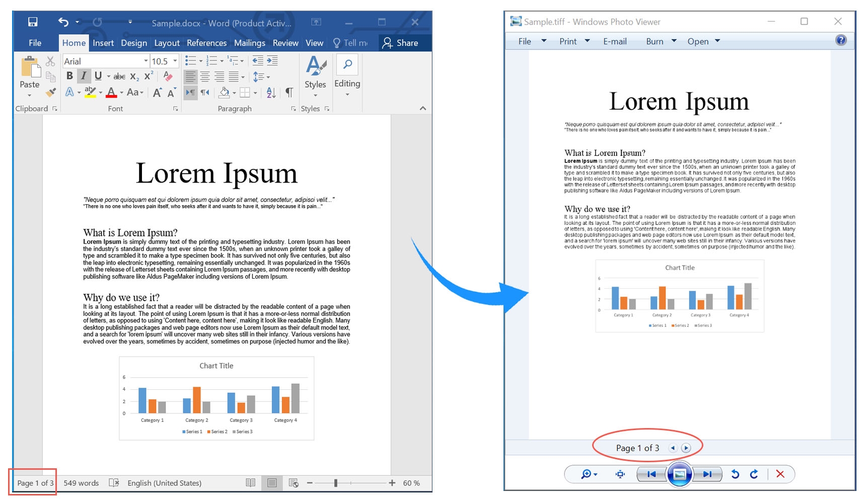Image resolution: width=868 pixels, height=503 pixels.
Task: Click the fit-to-window icon in Photo Viewer
Action: (x=619, y=474)
